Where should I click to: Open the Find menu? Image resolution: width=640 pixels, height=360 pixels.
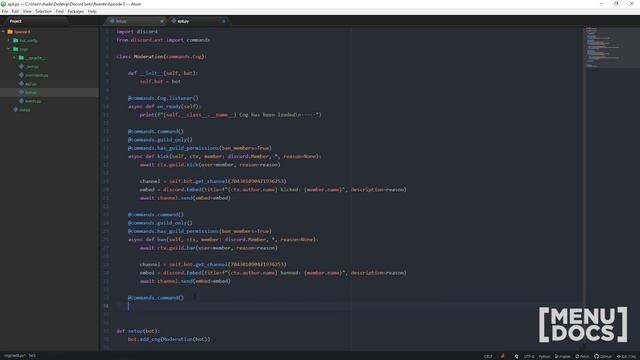60,11
